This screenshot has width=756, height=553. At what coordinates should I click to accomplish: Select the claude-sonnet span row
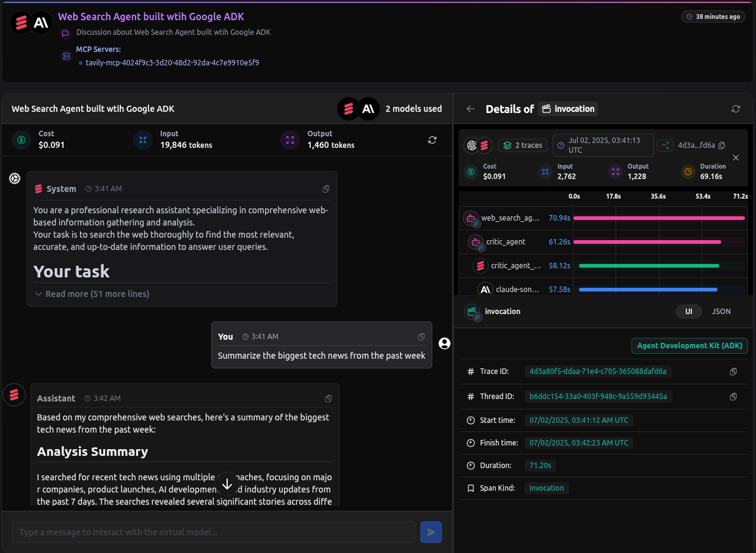[517, 290]
